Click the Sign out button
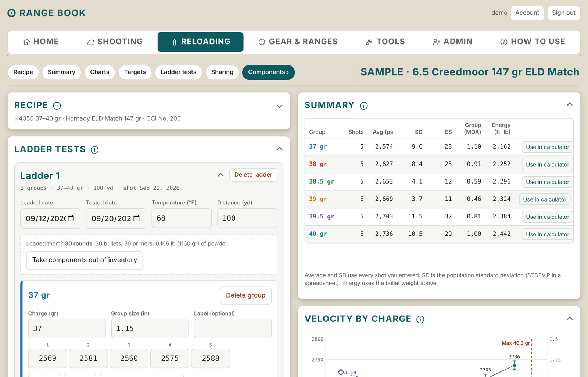This screenshot has width=588, height=377. [x=563, y=13]
